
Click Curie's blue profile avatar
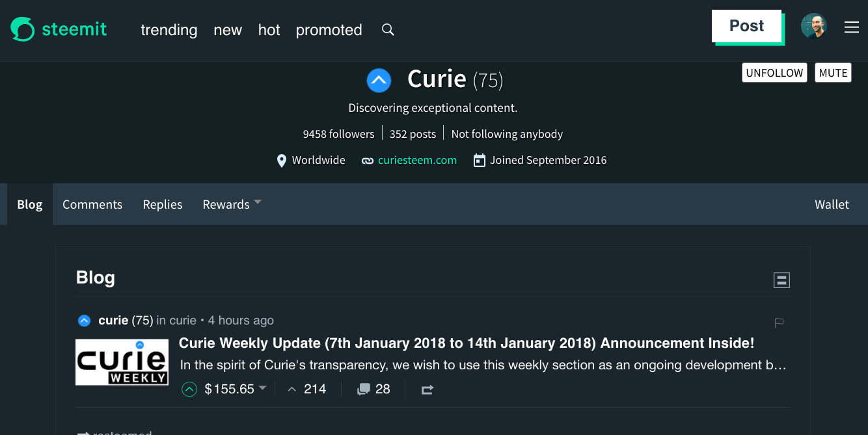click(379, 81)
